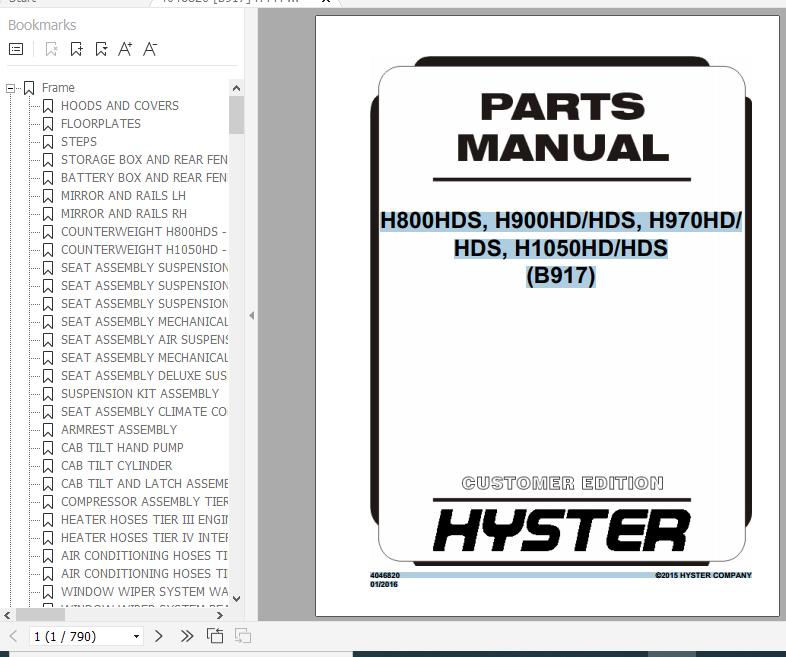Image resolution: width=786 pixels, height=657 pixels.
Task: Decrease bookmark text size (A-)
Action: click(x=150, y=49)
